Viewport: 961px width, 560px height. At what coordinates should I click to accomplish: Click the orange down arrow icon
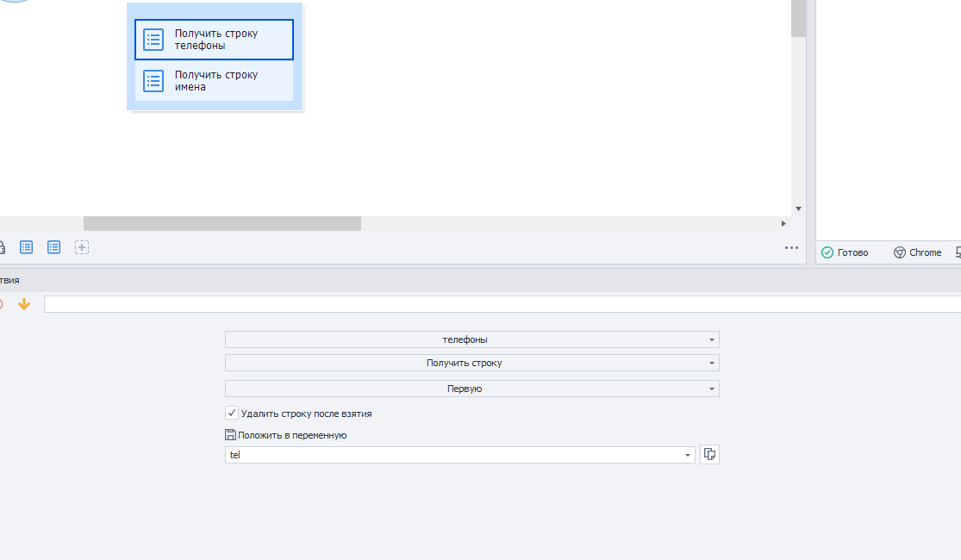pyautogui.click(x=24, y=304)
